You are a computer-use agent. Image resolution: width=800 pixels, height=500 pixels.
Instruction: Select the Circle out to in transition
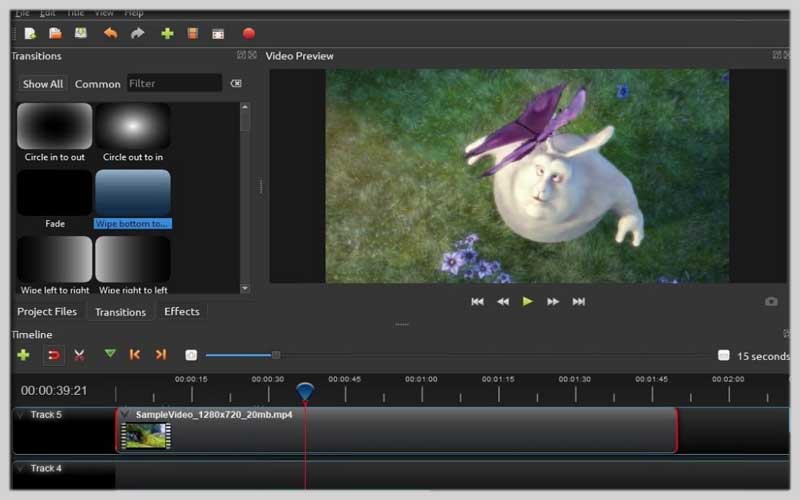pos(133,133)
